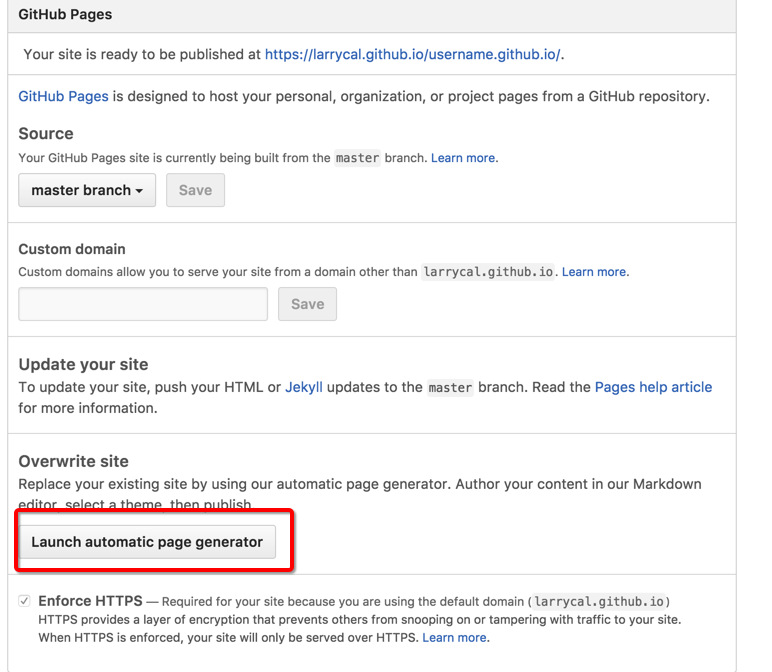Click larrycal.github.io code text under Custom domain

488,272
